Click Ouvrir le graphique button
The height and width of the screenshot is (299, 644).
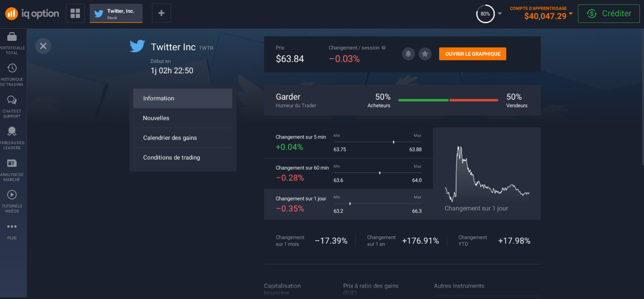pyautogui.click(x=472, y=54)
